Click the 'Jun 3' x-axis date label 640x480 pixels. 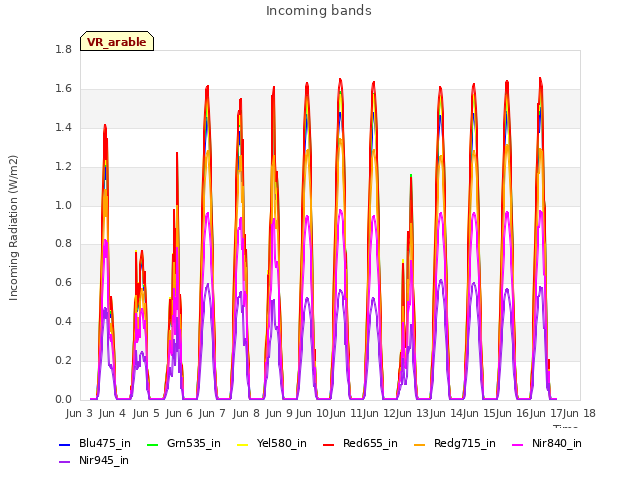tap(79, 413)
